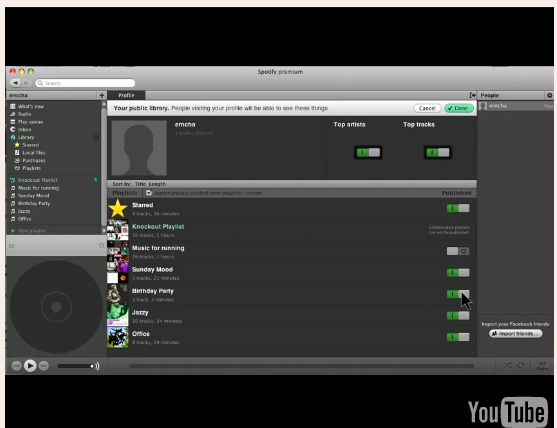Image resolution: width=557 pixels, height=428 pixels.
Task: Toggle repeat icon in bottom bar
Action: coord(521,365)
